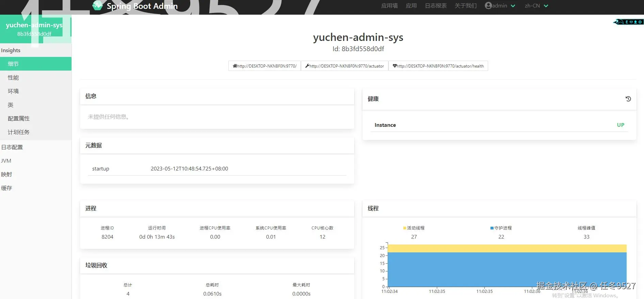Click the 未提供任何信息。 message
This screenshot has width=644, height=299.
pos(108,117)
